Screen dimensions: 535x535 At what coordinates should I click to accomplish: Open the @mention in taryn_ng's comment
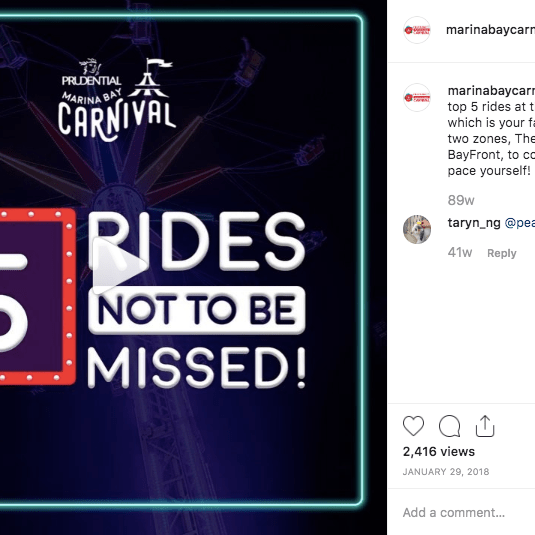(519, 223)
